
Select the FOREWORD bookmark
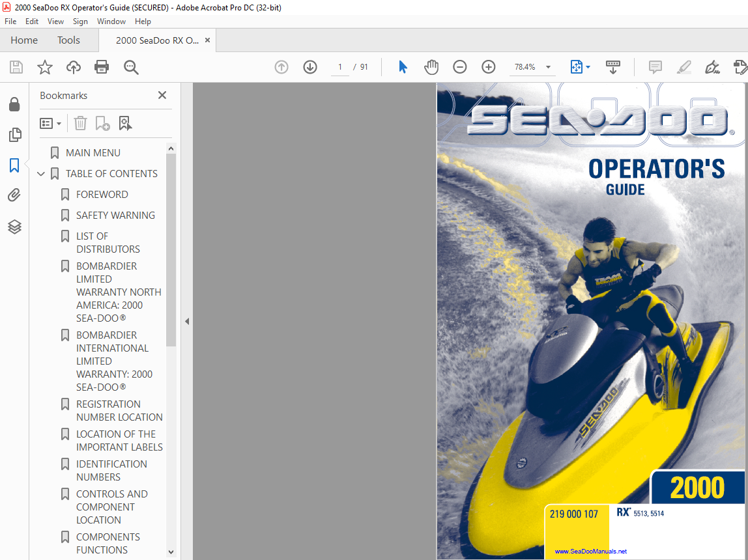coord(102,195)
